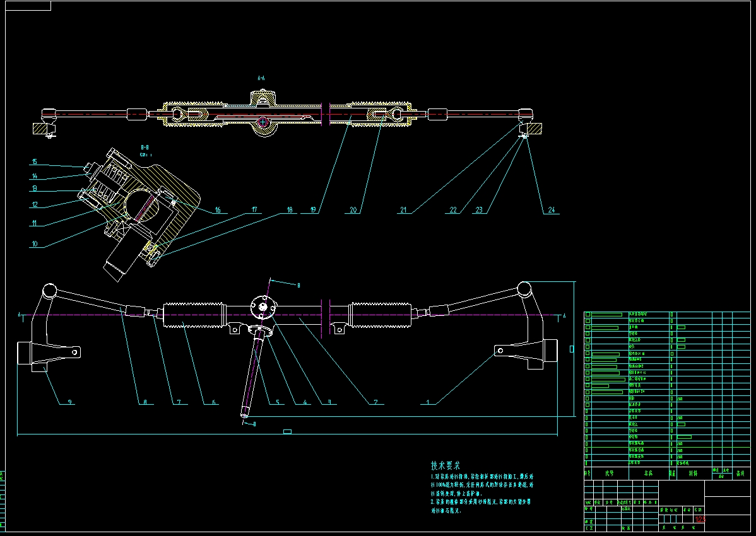Select part callout number 12

click(x=35, y=205)
